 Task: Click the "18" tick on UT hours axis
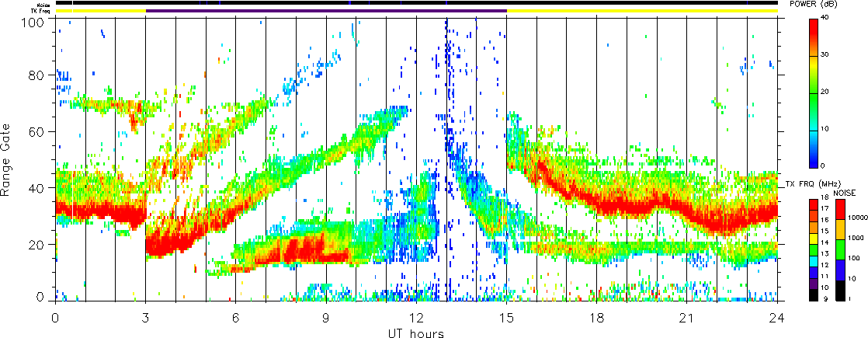[597, 318]
